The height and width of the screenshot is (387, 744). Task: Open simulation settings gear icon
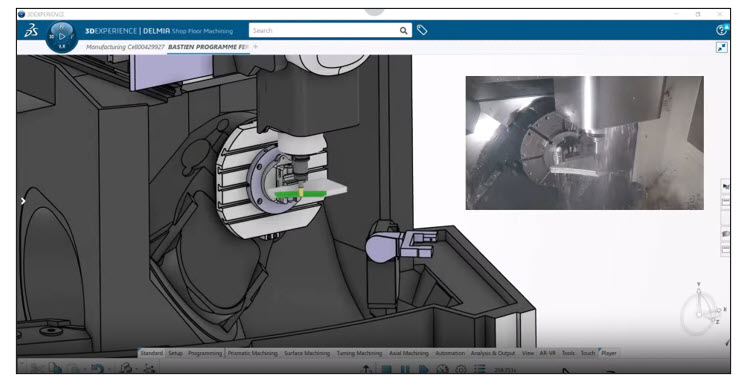pyautogui.click(x=461, y=369)
